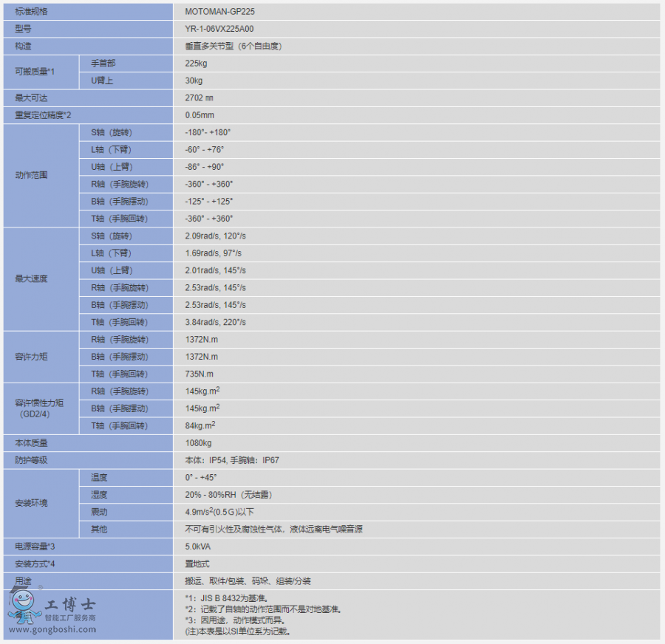Select the '2.01rad/s, 145°/s' speed value
Viewport: 665px width, 644px height.
216,270
